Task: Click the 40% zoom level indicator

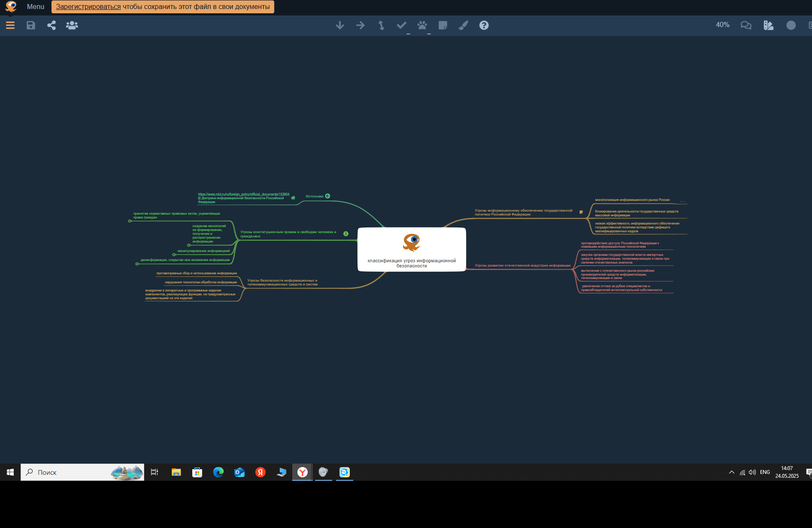Action: [723, 25]
